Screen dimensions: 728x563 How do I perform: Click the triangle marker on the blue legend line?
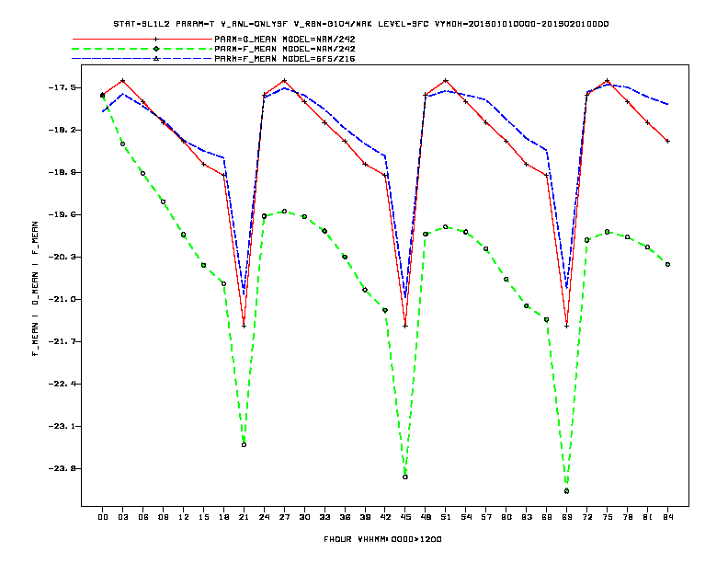[x=156, y=59]
